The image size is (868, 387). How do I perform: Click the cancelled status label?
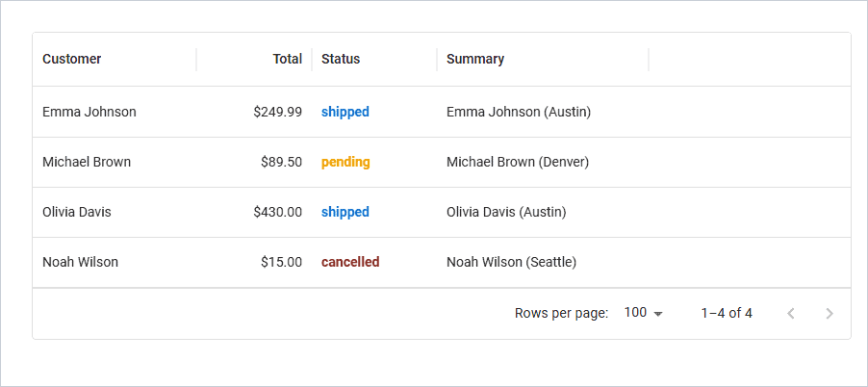350,262
